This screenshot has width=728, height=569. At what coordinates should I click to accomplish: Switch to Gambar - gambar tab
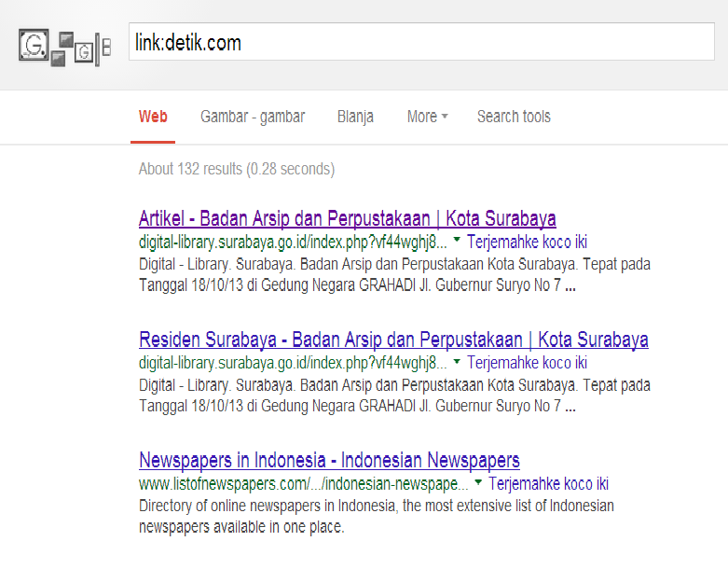pos(253,117)
